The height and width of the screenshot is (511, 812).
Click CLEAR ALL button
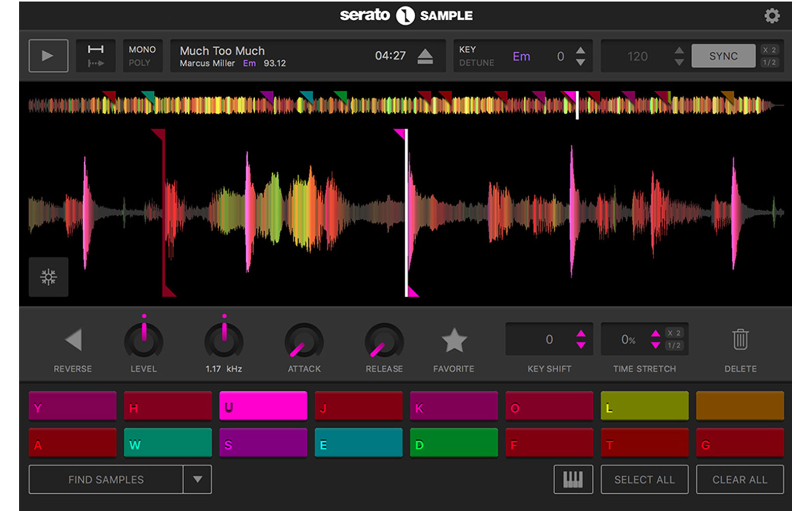pyautogui.click(x=740, y=480)
